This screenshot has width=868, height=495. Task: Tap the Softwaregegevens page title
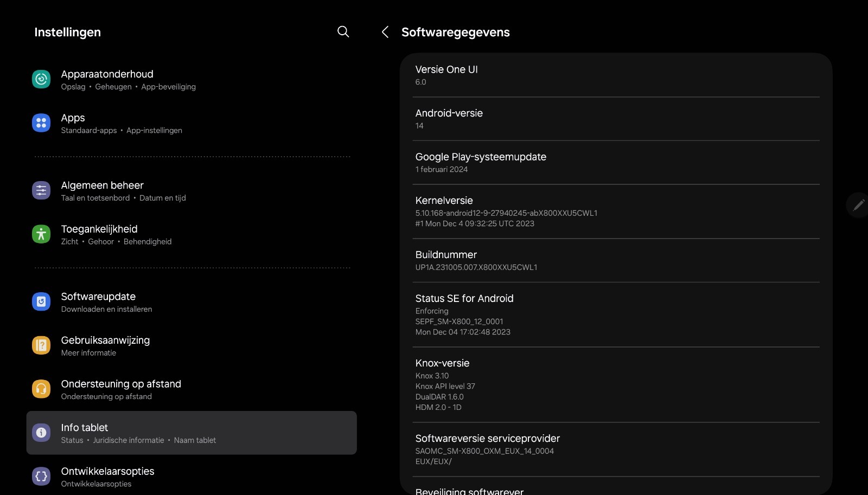(455, 32)
